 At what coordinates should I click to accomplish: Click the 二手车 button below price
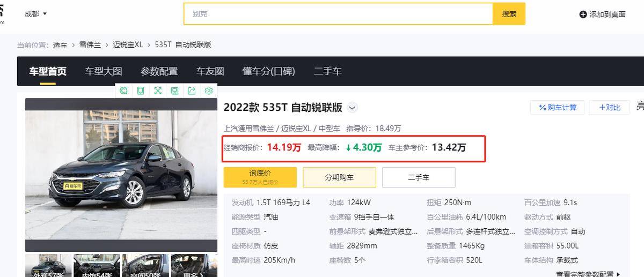(419, 177)
